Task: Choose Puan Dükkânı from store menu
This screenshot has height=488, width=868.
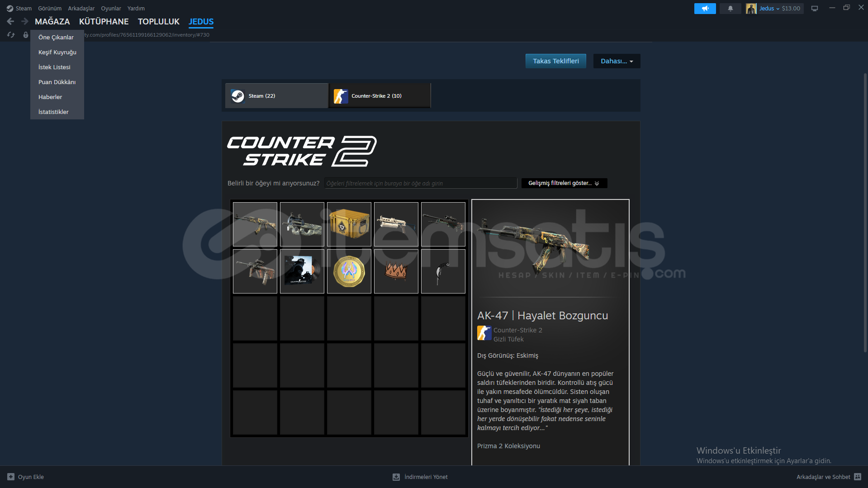Action: [57, 82]
